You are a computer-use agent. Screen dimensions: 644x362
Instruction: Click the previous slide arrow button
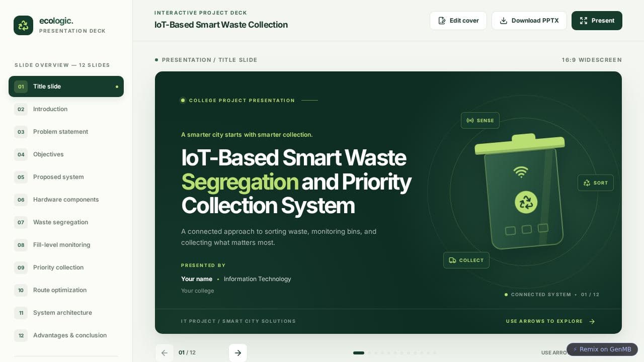(x=165, y=353)
